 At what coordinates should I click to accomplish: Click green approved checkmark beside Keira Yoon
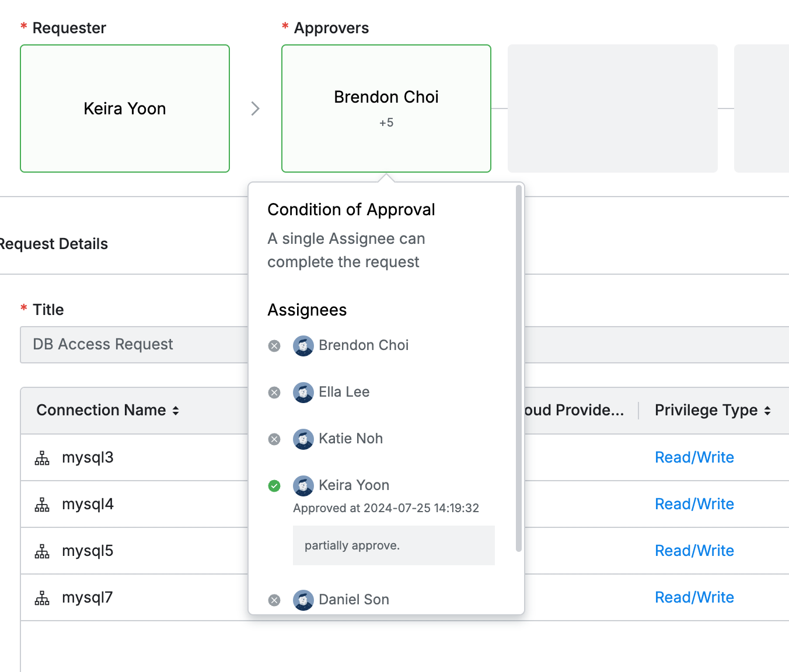tap(274, 486)
